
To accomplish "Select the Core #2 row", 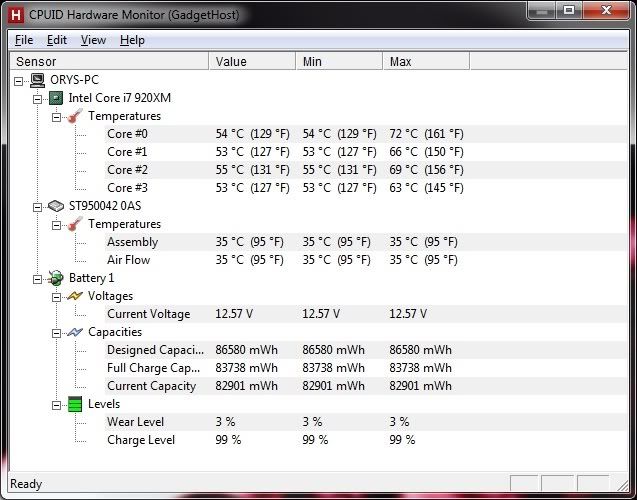I will tap(365, 170).
